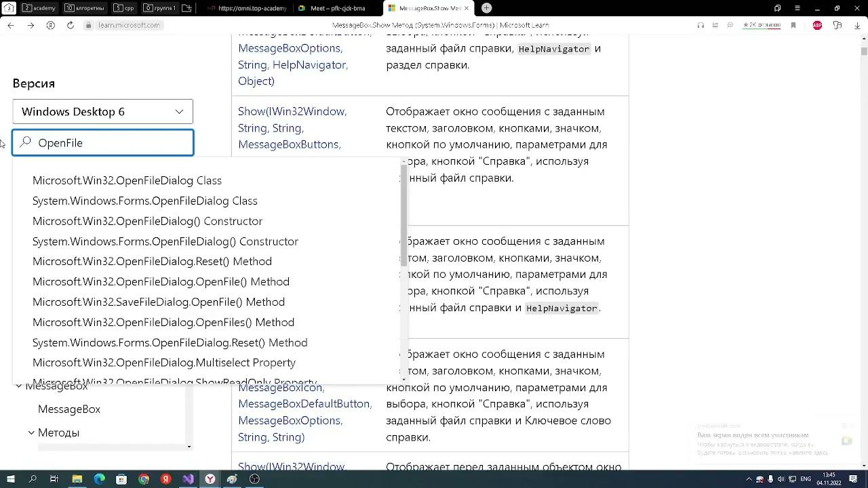868x488 pixels.
Task: Select System.Windows.Forms.OpenFileDialog Class suggestion
Action: [145, 201]
